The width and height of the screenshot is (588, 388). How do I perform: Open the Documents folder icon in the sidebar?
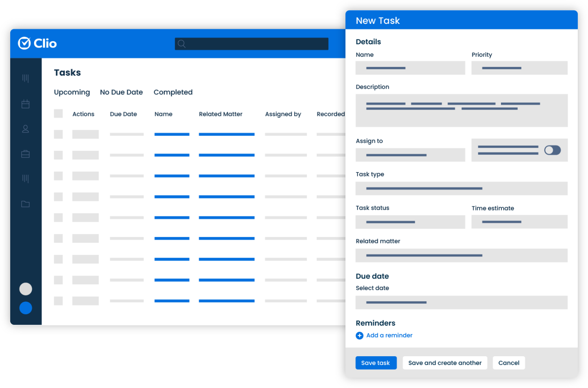(25, 204)
